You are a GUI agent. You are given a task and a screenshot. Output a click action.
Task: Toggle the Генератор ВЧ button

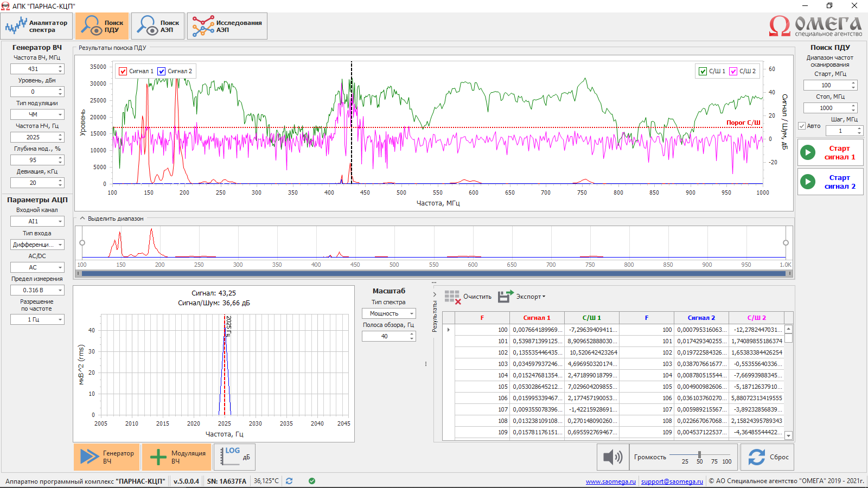[x=107, y=457]
